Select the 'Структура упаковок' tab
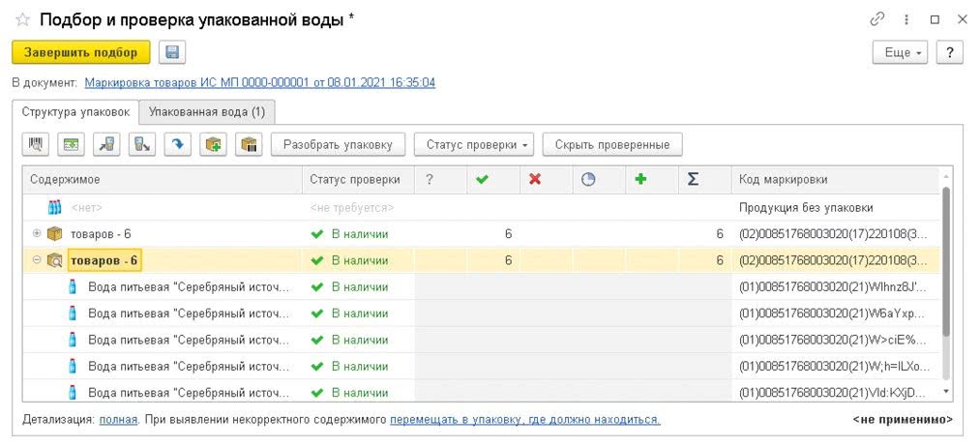 pos(75,111)
